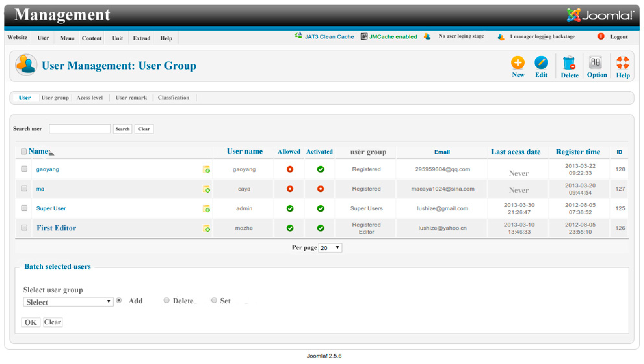
Task: Open the First Editor user link
Action: click(56, 228)
